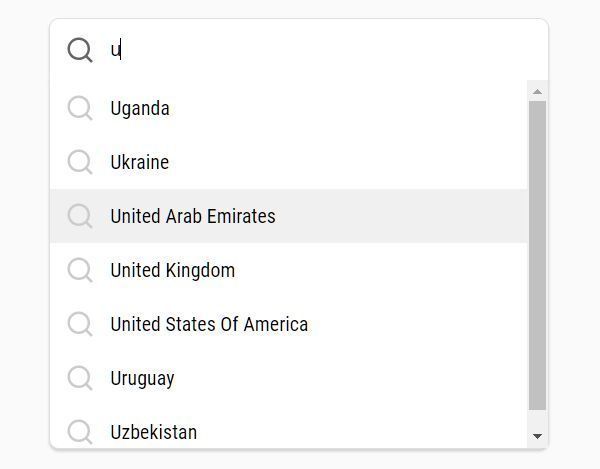Click the magnifier next to United Arab Emirates
600x469 pixels.
tap(80, 216)
